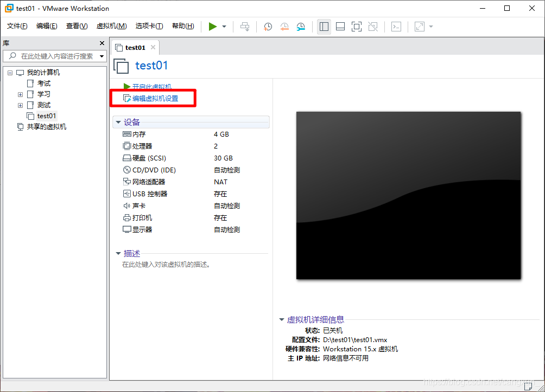Revert to snapshot with the orange arrow icon

coord(284,27)
